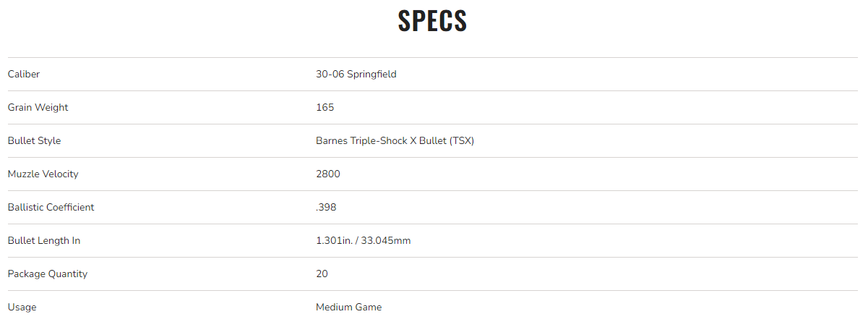Click the 33.045mm metric length
868x322 pixels.
point(388,240)
